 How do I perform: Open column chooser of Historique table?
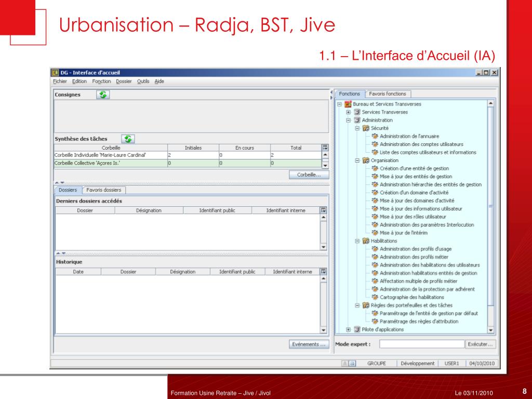tap(323, 271)
